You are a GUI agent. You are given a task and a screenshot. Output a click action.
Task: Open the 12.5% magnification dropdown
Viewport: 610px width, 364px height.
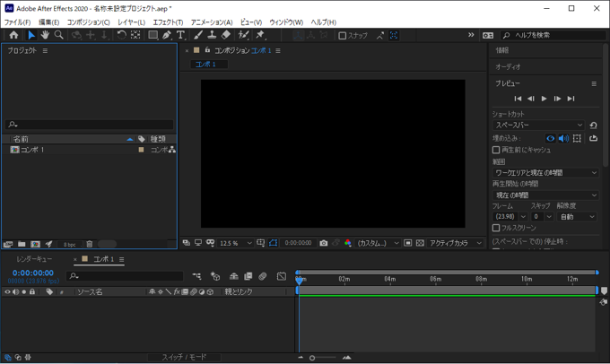pos(235,243)
